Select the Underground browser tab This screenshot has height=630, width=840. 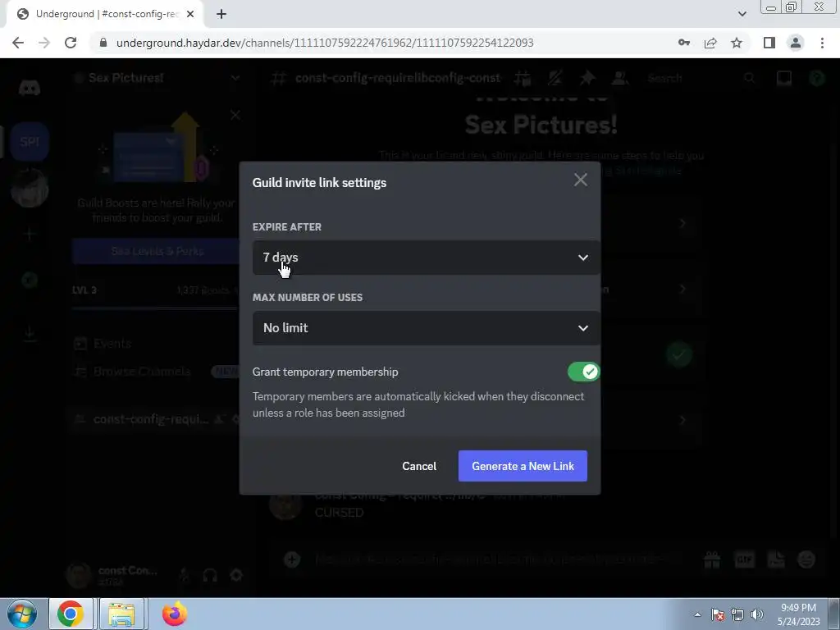[104, 15]
